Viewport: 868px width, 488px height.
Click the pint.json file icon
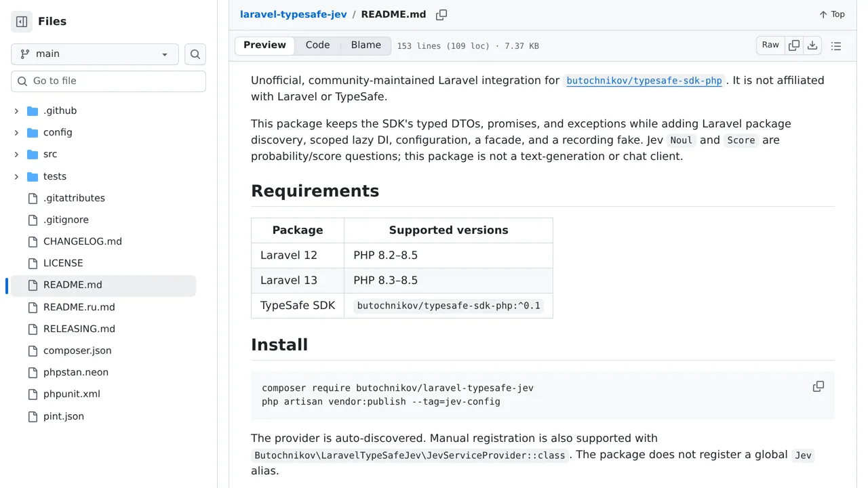33,417
